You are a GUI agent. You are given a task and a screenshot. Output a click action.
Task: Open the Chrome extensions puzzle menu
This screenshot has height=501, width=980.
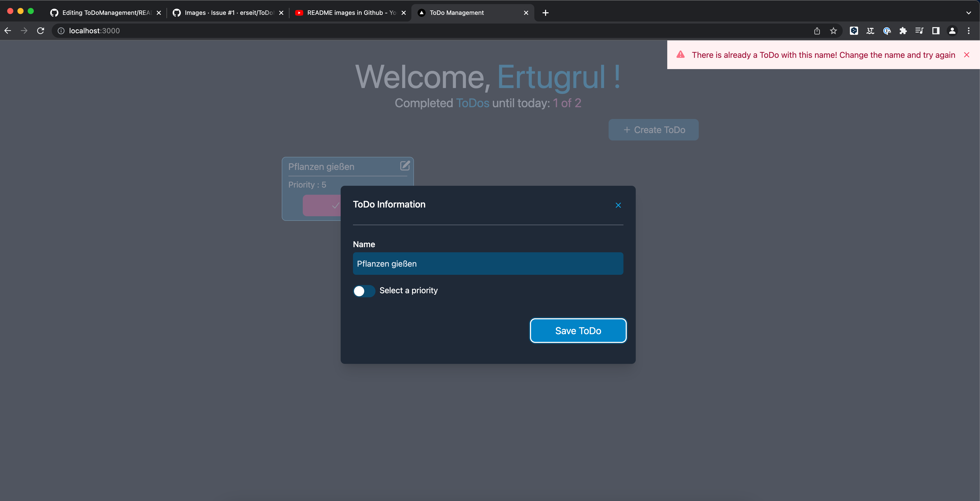click(x=903, y=31)
